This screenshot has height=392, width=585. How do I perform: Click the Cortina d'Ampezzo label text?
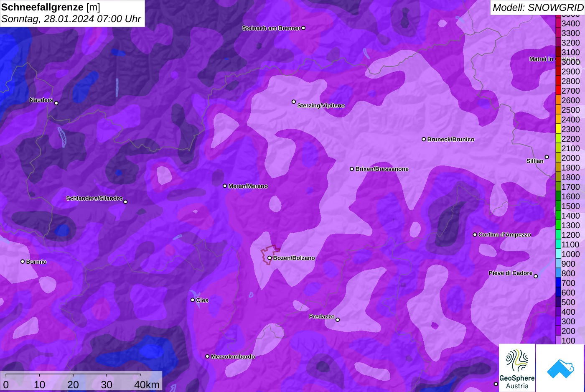tap(504, 234)
